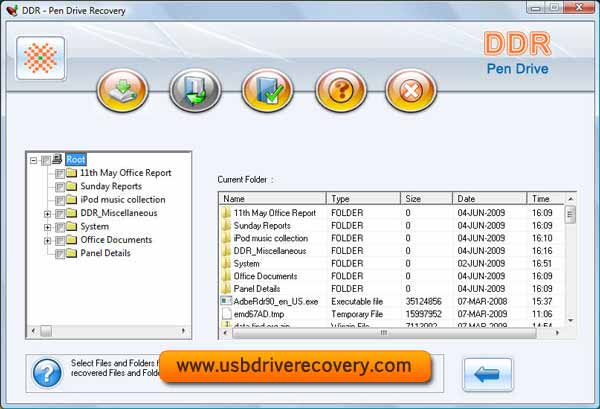Select Office Documents row in file list
This screenshot has height=409, width=600.
coord(391,276)
